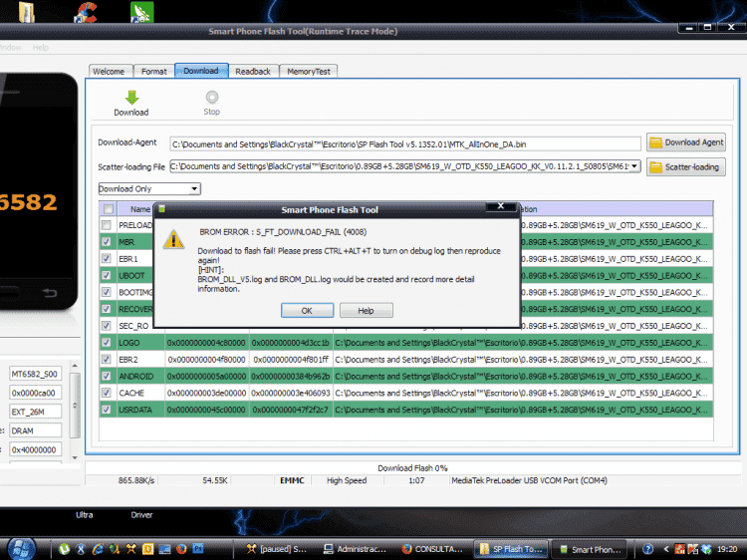This screenshot has height=560, width=747.
Task: Click the Scatter-loading browse button
Action: pyautogui.click(x=686, y=166)
